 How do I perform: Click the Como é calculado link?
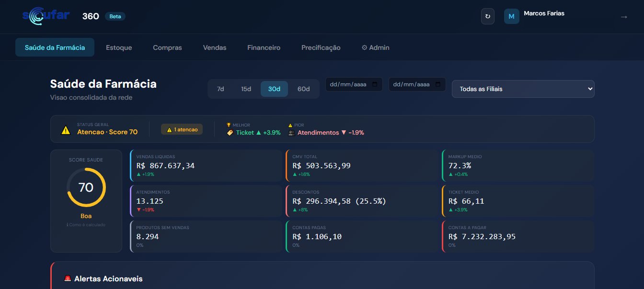tap(86, 225)
